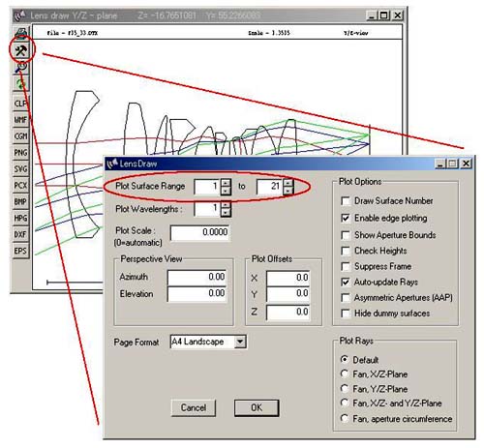Click the OK button
The width and height of the screenshot is (484, 448).
point(257,408)
